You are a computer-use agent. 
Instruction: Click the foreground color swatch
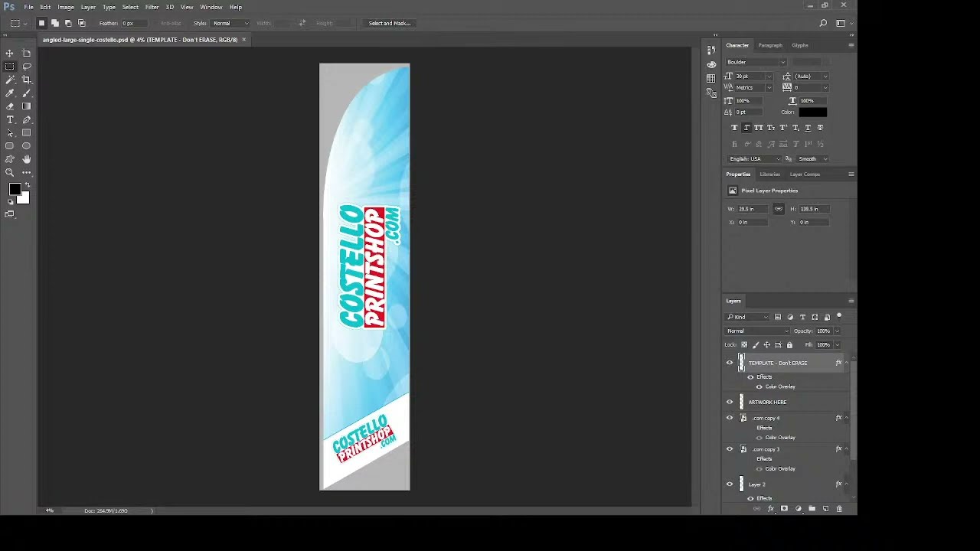coord(15,190)
